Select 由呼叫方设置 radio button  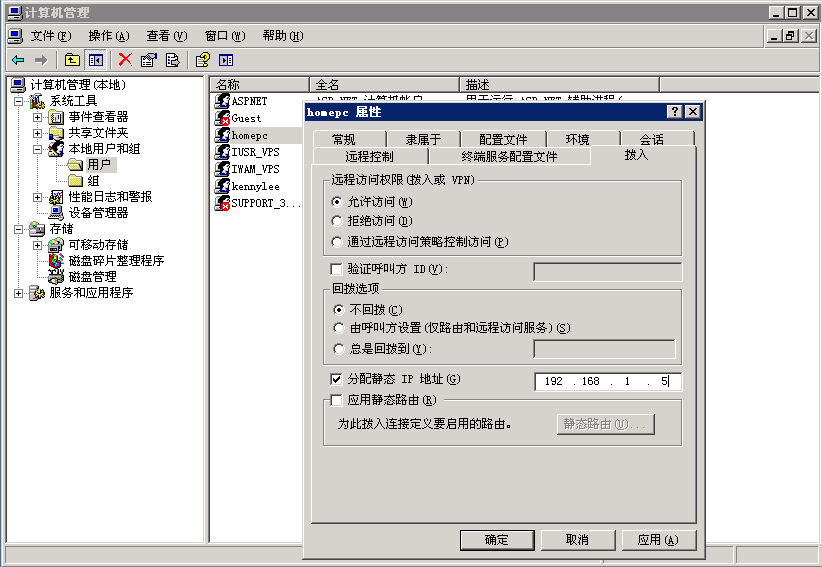[x=339, y=328]
